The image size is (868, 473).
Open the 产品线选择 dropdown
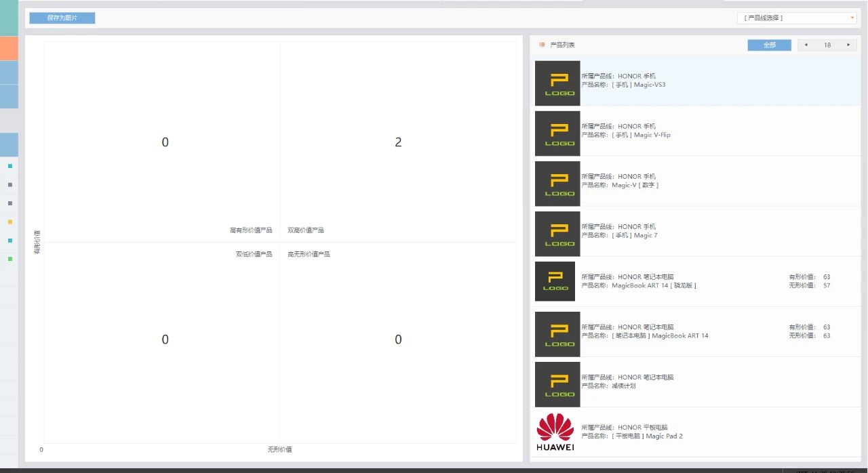point(796,18)
